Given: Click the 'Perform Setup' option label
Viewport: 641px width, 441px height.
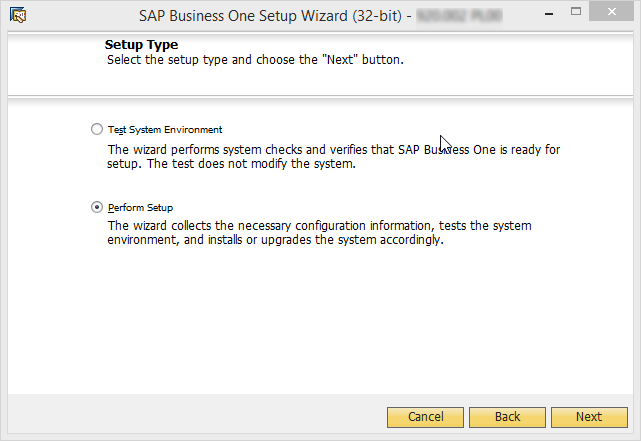Looking at the screenshot, I should pos(140,208).
